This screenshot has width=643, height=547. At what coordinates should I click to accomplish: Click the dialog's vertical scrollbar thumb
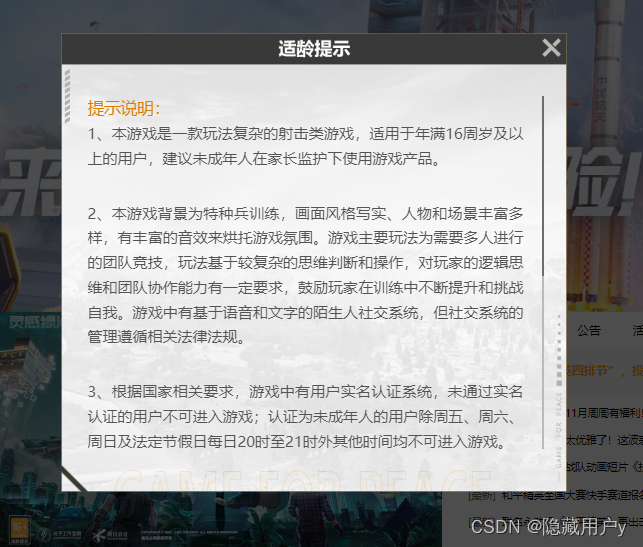point(543,186)
